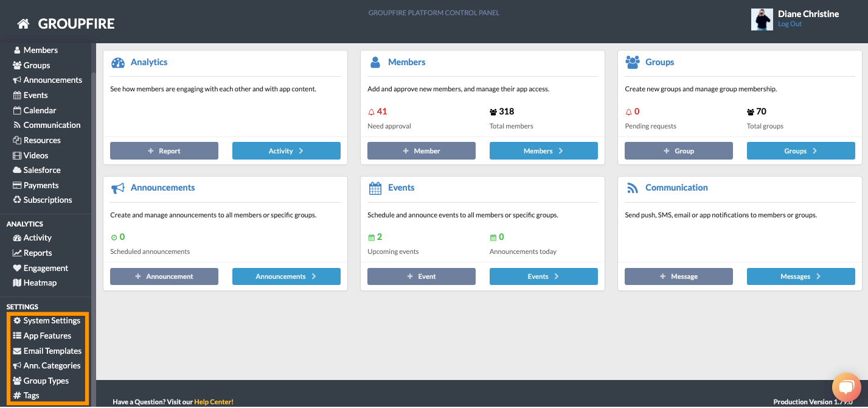Open Calendar in the sidebar
868x408 pixels.
pos(35,110)
